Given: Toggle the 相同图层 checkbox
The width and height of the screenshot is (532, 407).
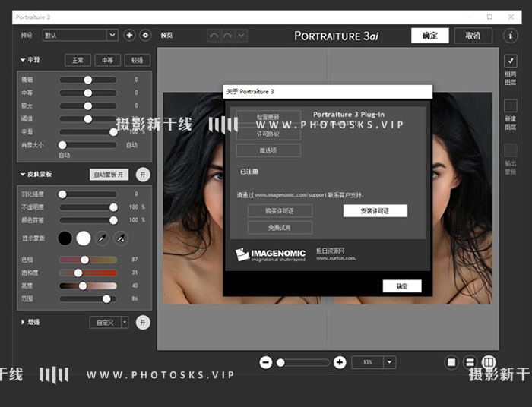Looking at the screenshot, I should pyautogui.click(x=510, y=62).
